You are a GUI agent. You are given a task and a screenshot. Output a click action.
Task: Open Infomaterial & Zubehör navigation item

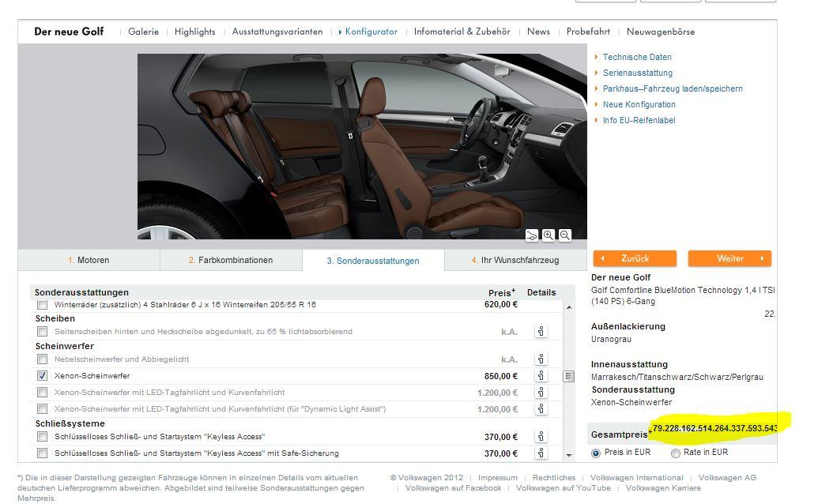[462, 32]
